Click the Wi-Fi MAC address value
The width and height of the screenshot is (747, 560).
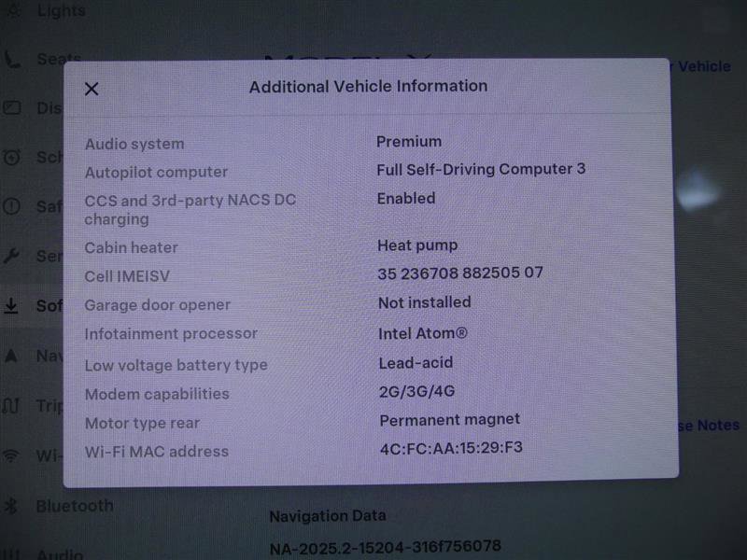[x=451, y=451]
